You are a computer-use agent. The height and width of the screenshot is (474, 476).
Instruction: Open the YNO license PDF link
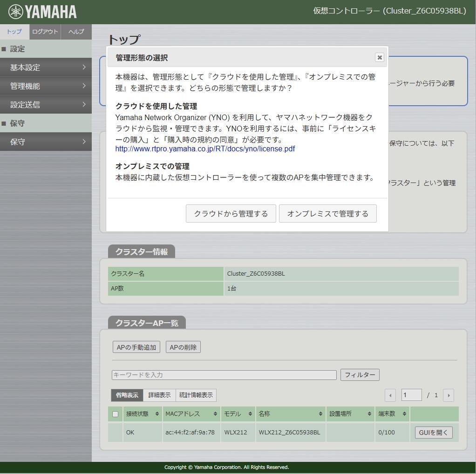point(205,149)
